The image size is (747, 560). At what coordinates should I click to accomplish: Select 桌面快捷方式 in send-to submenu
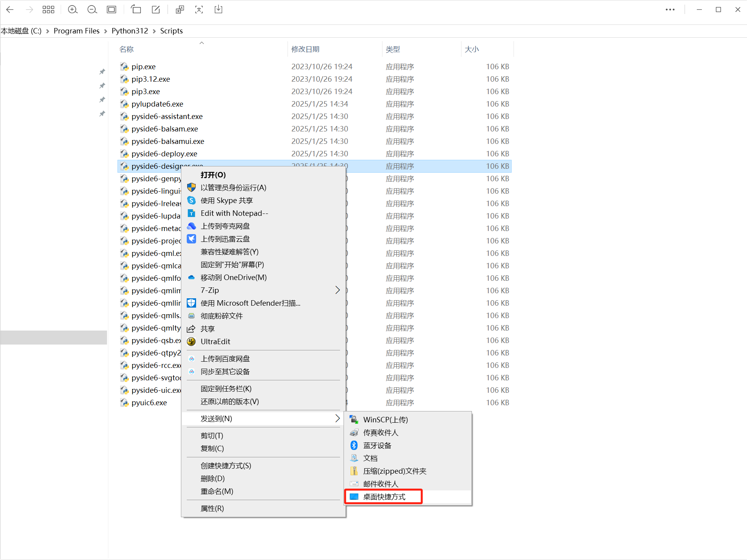pyautogui.click(x=384, y=497)
